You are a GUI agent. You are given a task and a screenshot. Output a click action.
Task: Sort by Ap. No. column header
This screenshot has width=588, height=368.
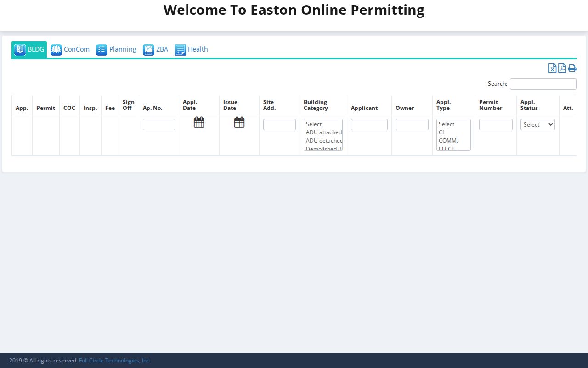pos(159,105)
